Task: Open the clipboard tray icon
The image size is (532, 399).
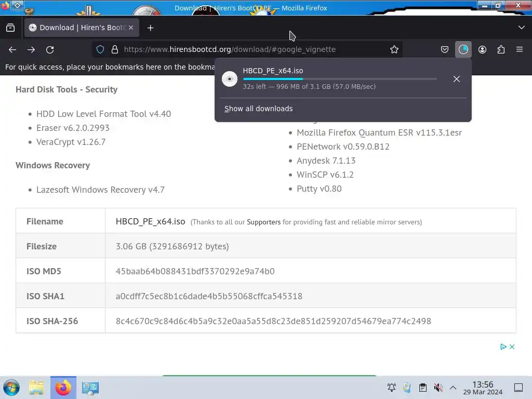Action: 422,388
